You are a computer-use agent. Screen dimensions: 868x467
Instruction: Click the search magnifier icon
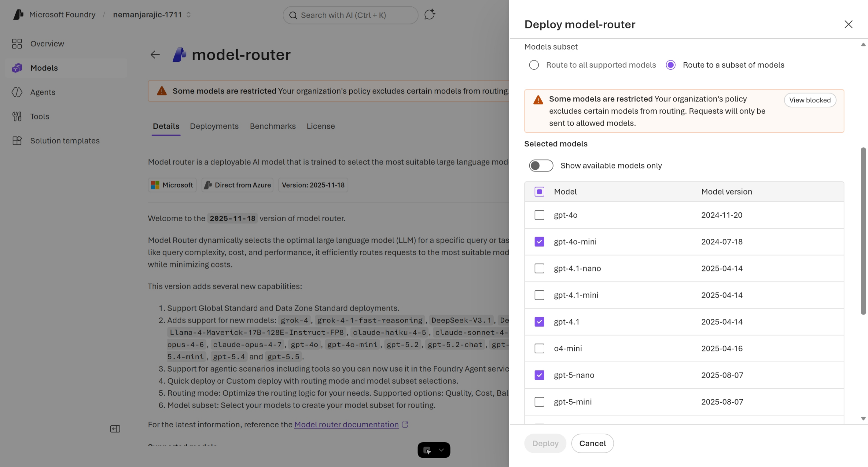(293, 15)
